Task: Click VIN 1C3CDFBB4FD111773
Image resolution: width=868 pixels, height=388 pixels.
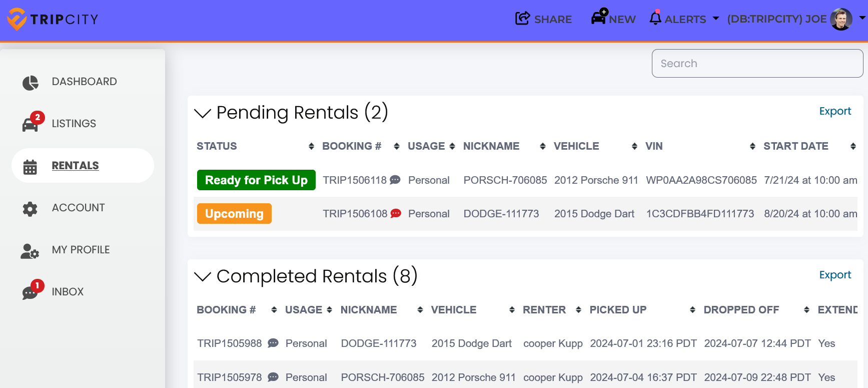Action: pyautogui.click(x=700, y=214)
